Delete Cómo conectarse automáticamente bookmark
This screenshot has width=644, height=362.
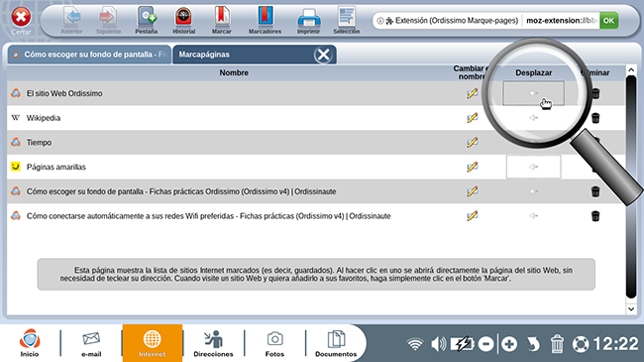(x=595, y=216)
